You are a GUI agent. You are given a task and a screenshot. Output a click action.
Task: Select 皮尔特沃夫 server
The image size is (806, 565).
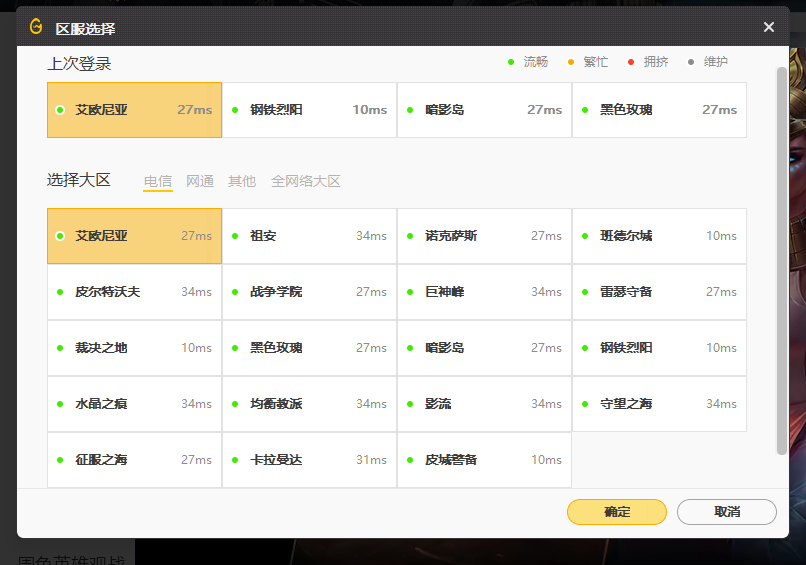[x=135, y=292]
